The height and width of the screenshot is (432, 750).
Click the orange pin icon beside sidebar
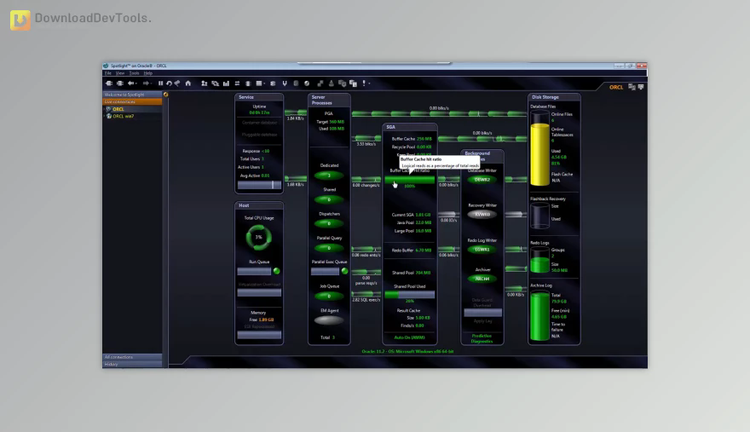tap(166, 95)
